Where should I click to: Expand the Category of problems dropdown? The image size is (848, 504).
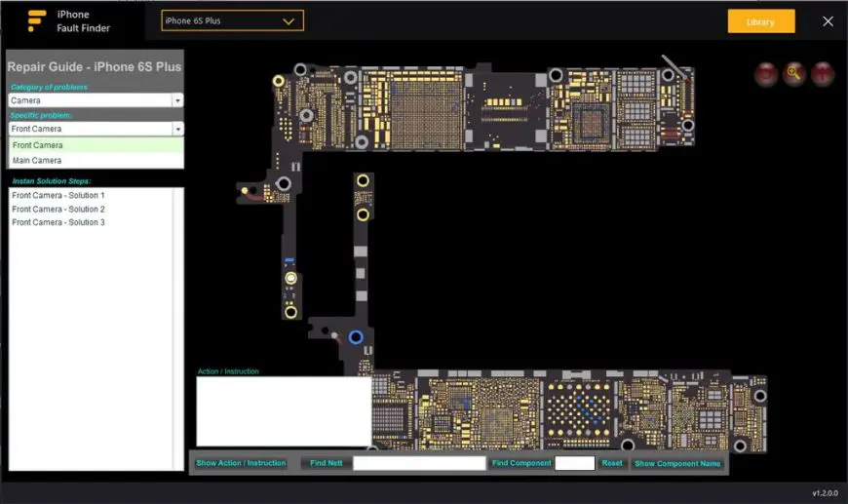pyautogui.click(x=177, y=100)
